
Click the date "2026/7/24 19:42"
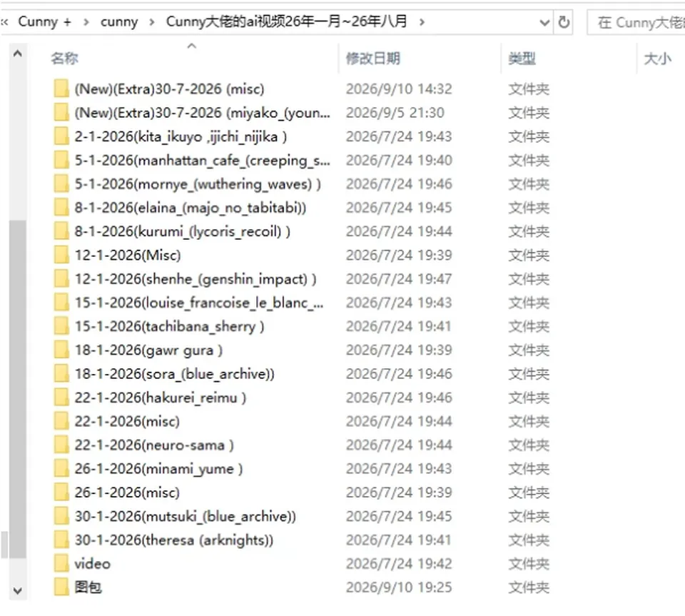pos(399,564)
